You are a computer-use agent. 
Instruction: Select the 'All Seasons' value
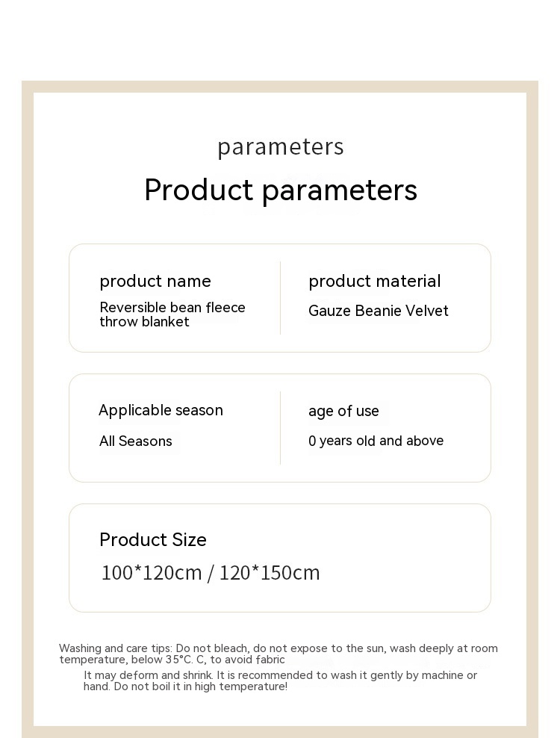pyautogui.click(x=135, y=441)
